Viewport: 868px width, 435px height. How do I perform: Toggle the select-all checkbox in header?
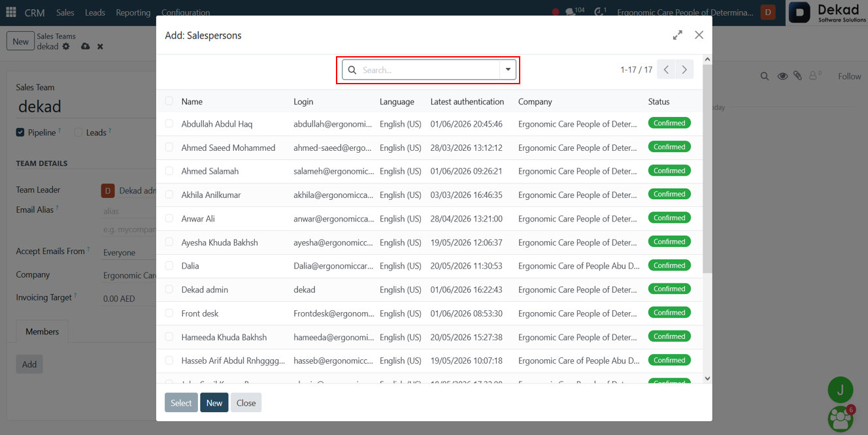pyautogui.click(x=169, y=101)
